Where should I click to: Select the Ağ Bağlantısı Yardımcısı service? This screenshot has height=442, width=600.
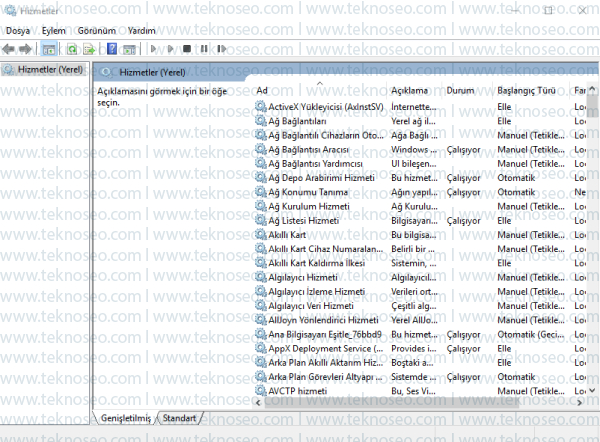(315, 164)
